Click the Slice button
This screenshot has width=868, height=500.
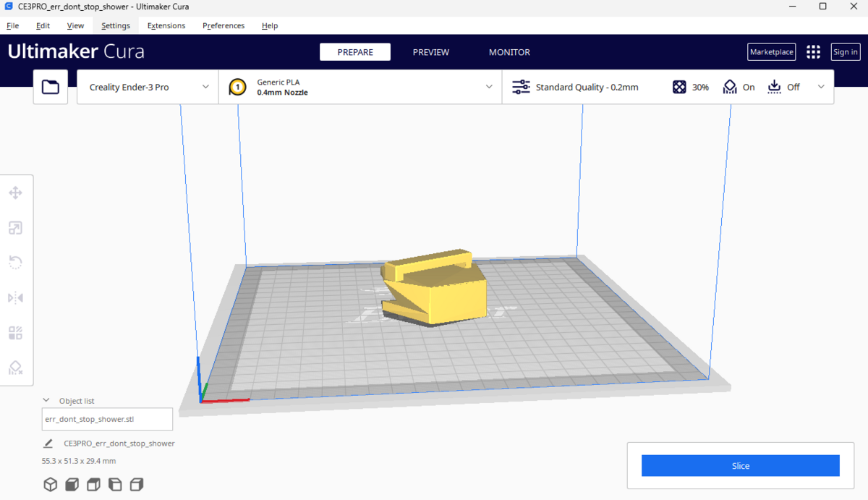(741, 466)
